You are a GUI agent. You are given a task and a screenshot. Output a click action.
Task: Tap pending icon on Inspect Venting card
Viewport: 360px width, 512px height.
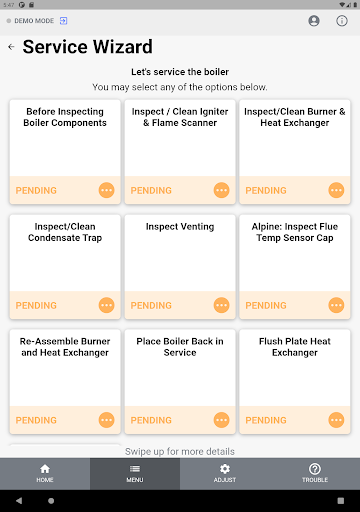(x=221, y=305)
